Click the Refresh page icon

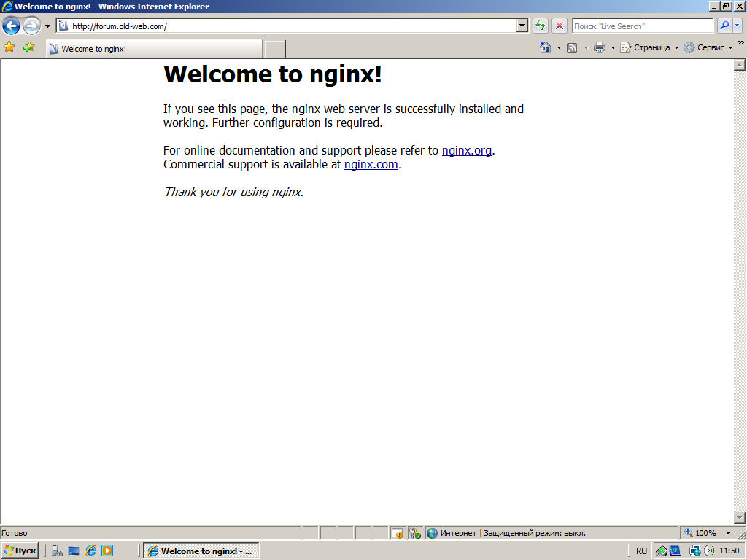tap(540, 26)
